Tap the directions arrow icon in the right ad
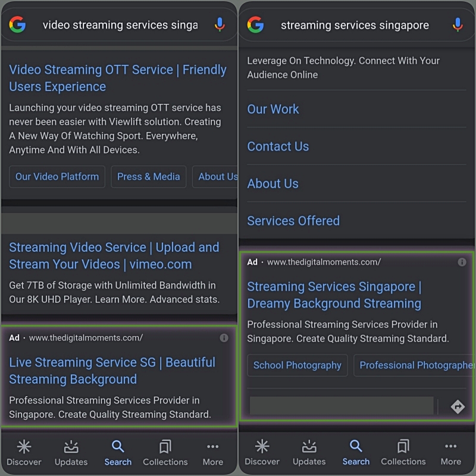Screen dimensions: 476x476 (x=458, y=406)
